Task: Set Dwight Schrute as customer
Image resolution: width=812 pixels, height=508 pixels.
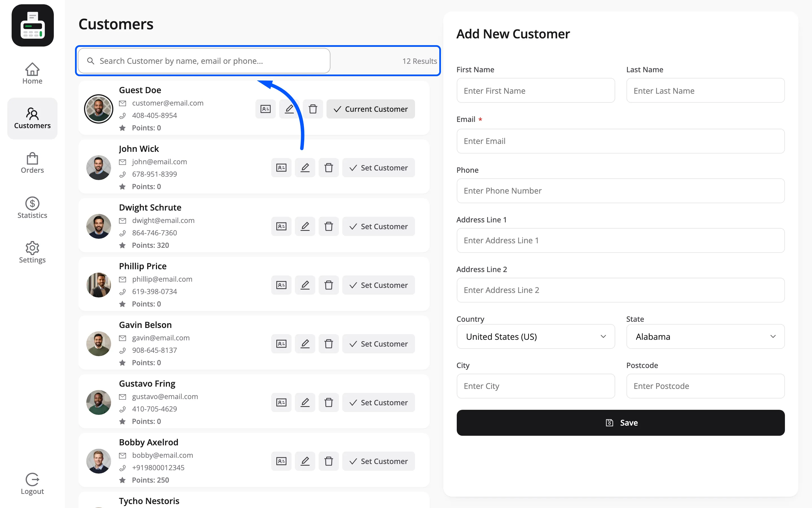Action: 378,226
